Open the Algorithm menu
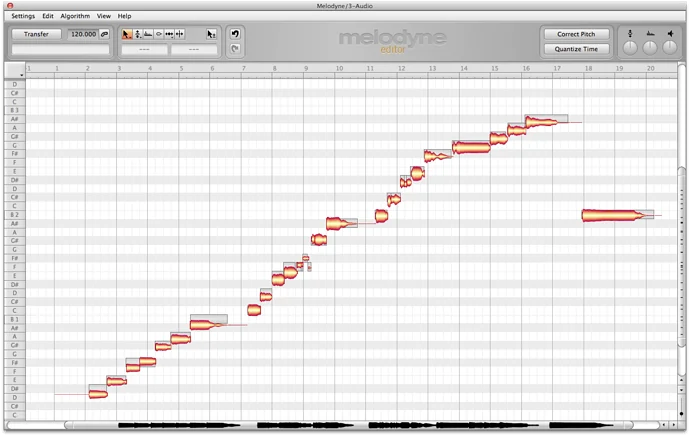 click(75, 16)
